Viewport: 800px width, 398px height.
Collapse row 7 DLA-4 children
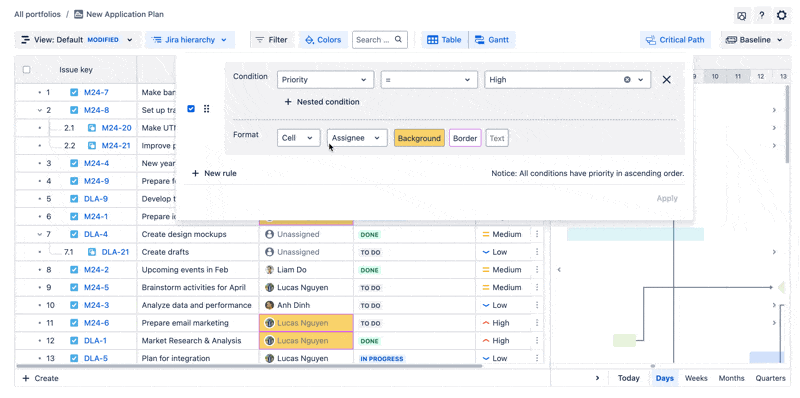(x=40, y=234)
